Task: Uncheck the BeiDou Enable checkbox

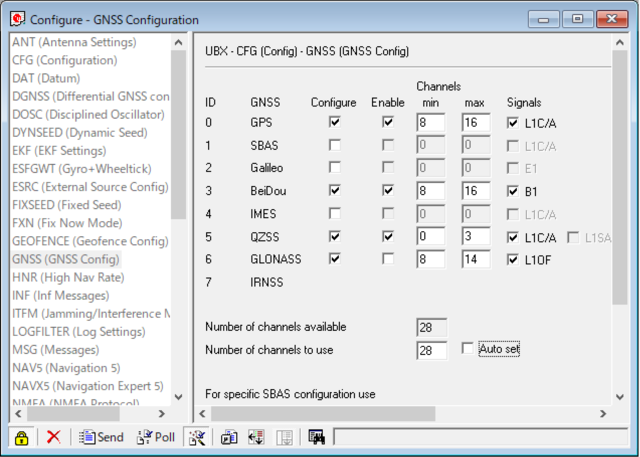Action: tap(388, 191)
